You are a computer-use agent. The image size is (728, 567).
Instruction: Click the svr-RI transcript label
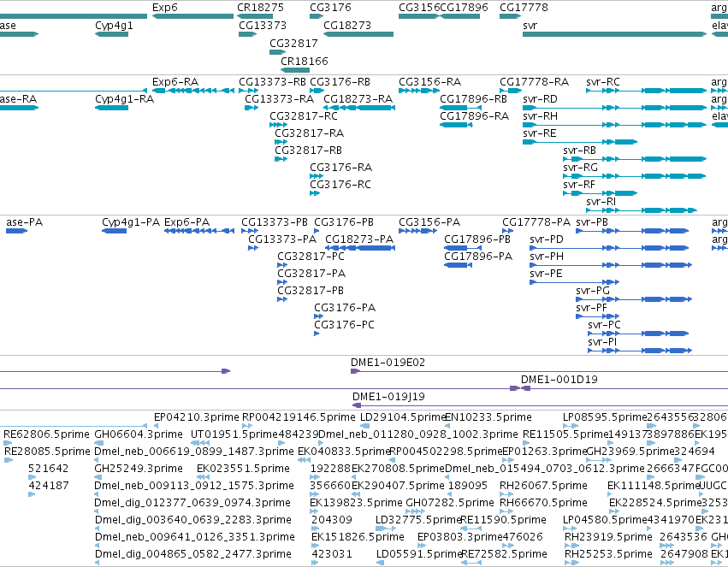[x=601, y=202]
